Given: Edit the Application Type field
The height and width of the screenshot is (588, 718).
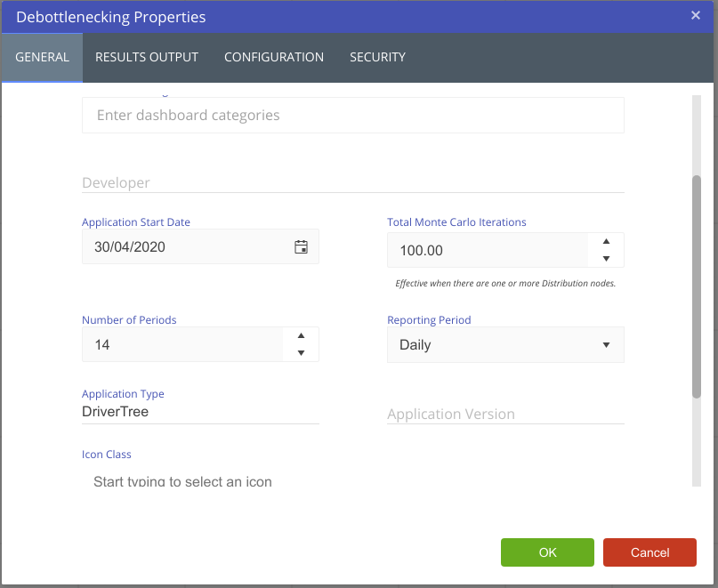Looking at the screenshot, I should tap(199, 413).
